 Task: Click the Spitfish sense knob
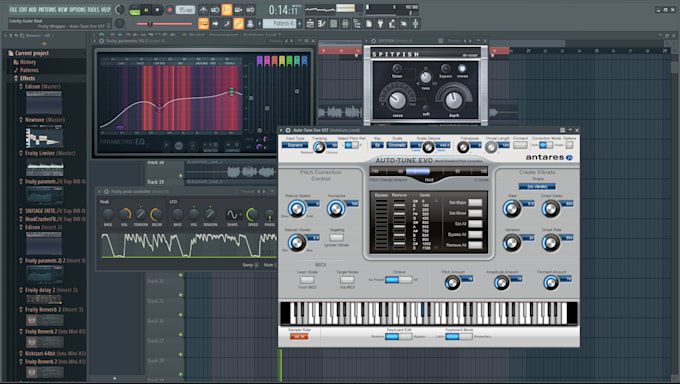coord(397,100)
